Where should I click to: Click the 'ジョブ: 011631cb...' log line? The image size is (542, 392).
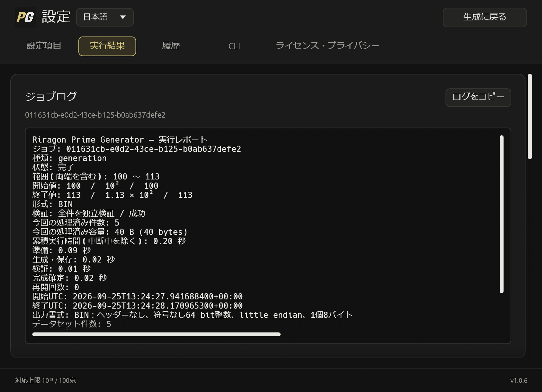click(136, 149)
